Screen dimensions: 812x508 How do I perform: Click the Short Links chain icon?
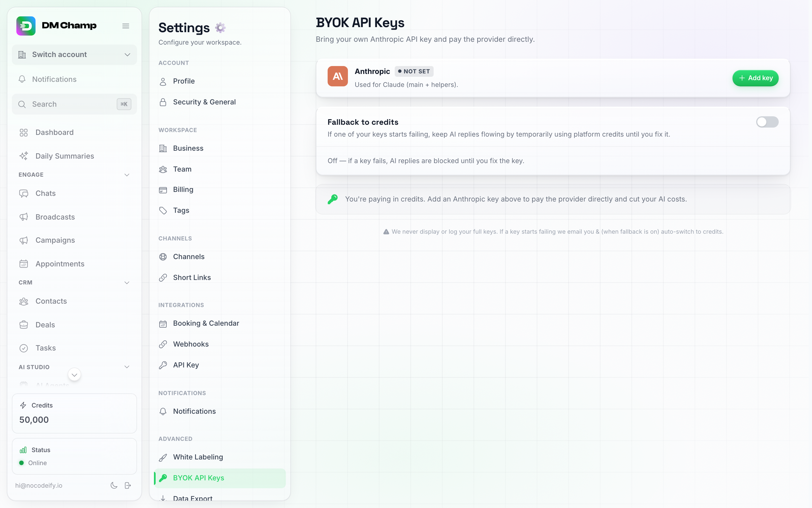pyautogui.click(x=163, y=277)
